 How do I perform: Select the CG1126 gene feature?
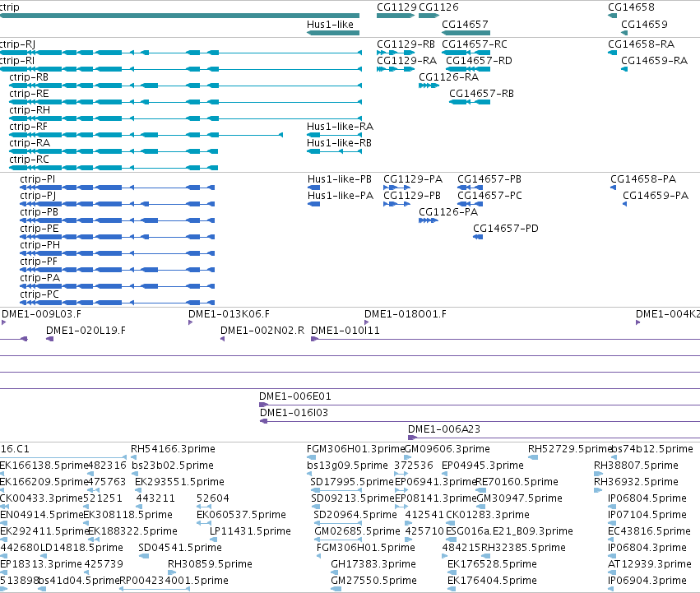click(429, 16)
